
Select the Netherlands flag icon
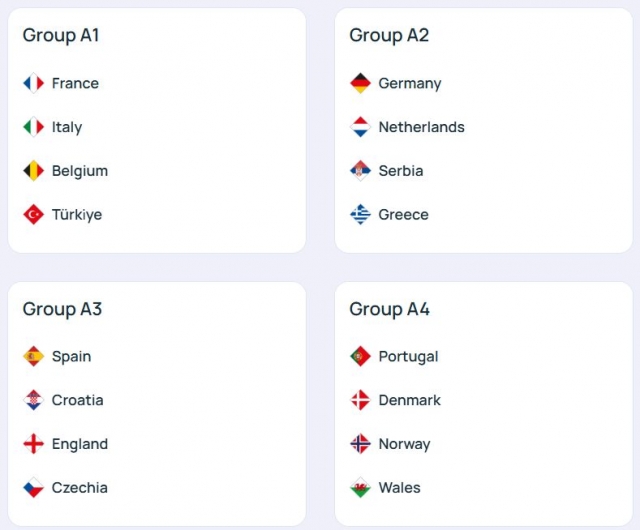tap(361, 127)
